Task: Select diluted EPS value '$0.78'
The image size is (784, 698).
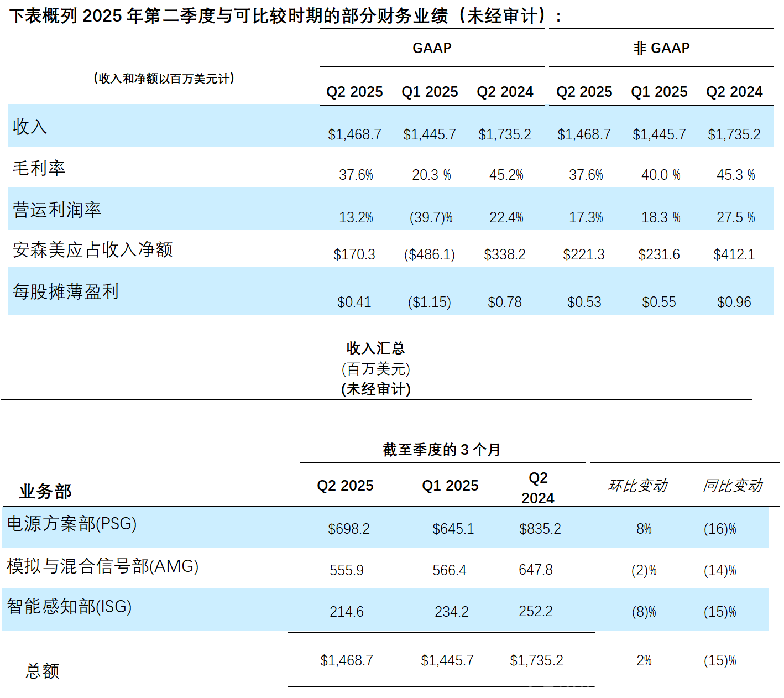Action: click(505, 302)
